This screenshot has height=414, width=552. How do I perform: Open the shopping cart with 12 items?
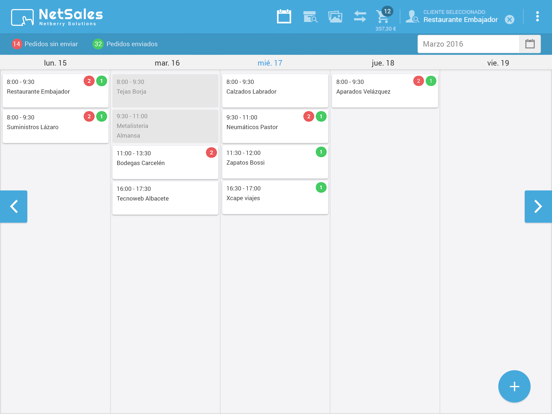tap(384, 16)
